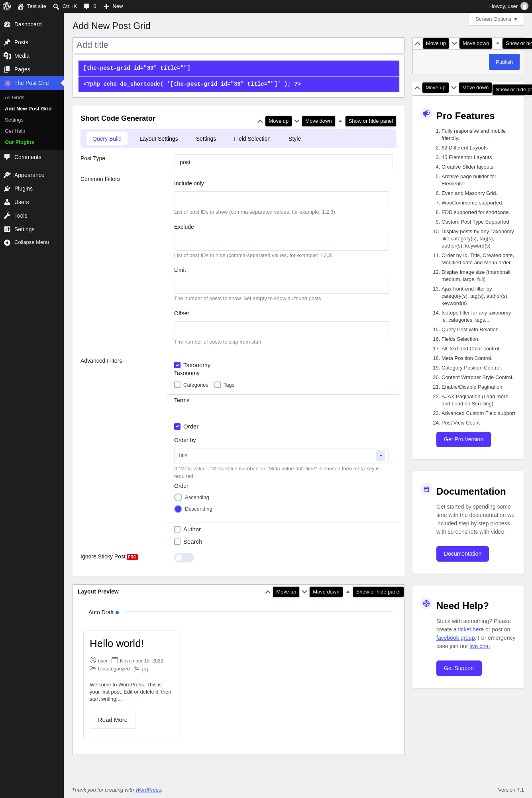This screenshot has height=798, width=532.
Task: Open the Field Selection tab
Action: [252, 139]
